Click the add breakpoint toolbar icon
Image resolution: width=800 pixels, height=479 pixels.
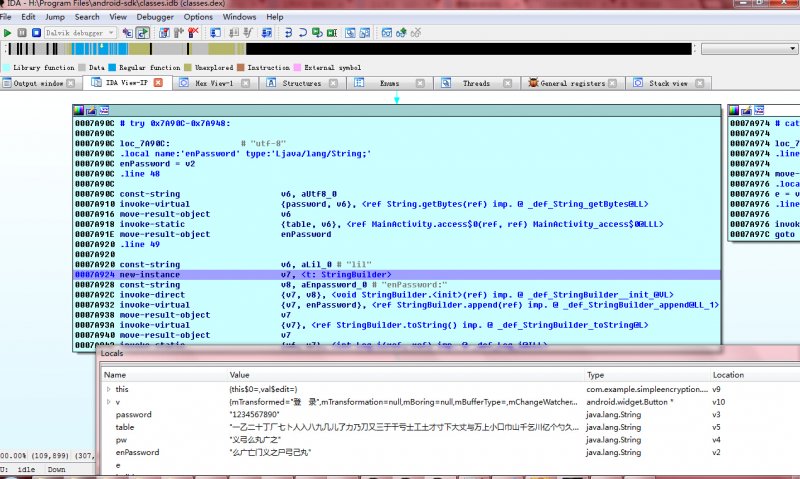tap(179, 33)
